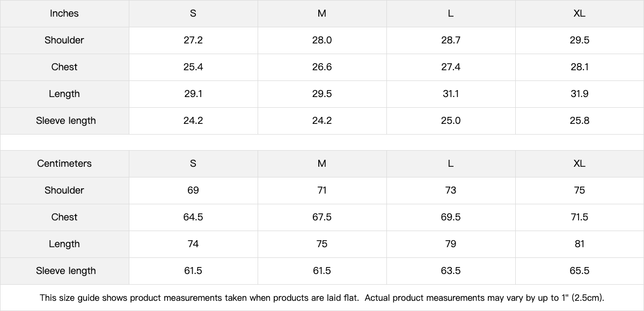Screen dimensions: 644x311
Task: Click the 26.6 chest value for size M
Action: 322,67
